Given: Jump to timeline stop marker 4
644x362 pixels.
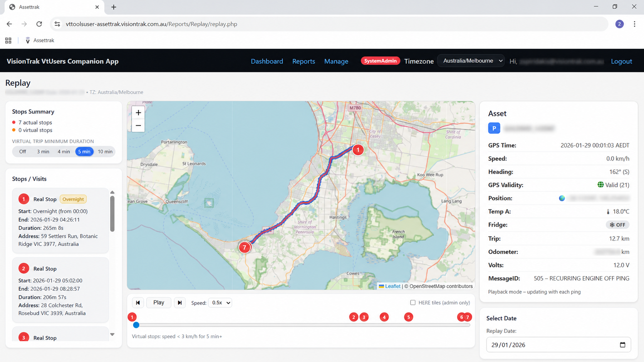Looking at the screenshot, I should [384, 317].
